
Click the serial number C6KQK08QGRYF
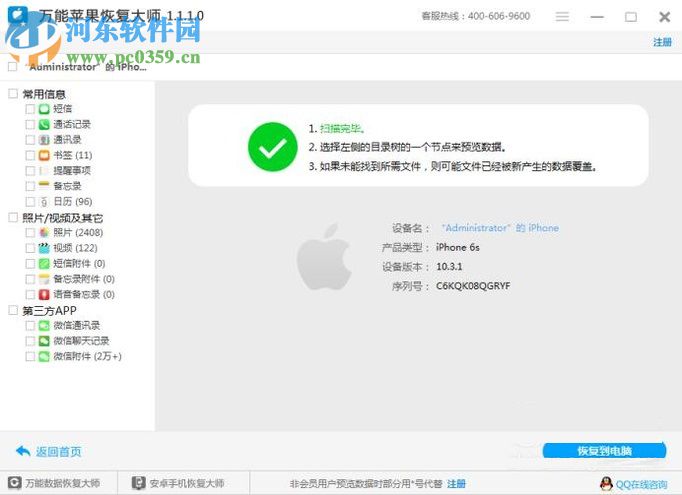[473, 286]
